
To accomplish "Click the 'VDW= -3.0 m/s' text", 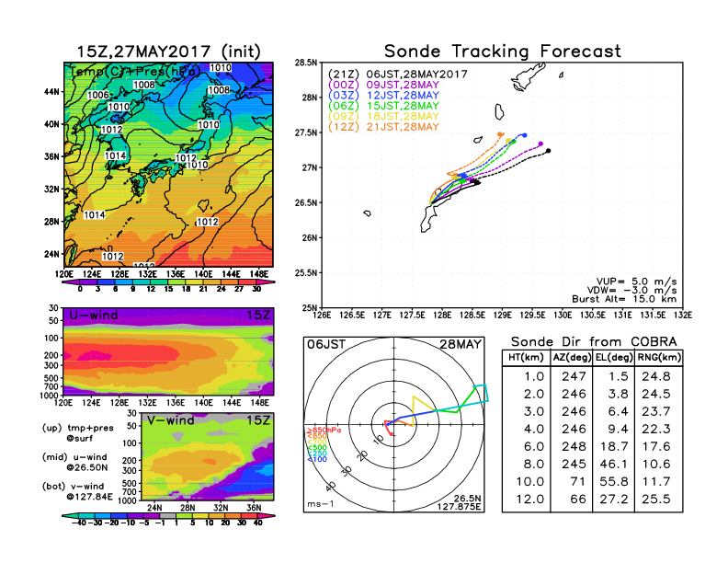I will tap(631, 291).
